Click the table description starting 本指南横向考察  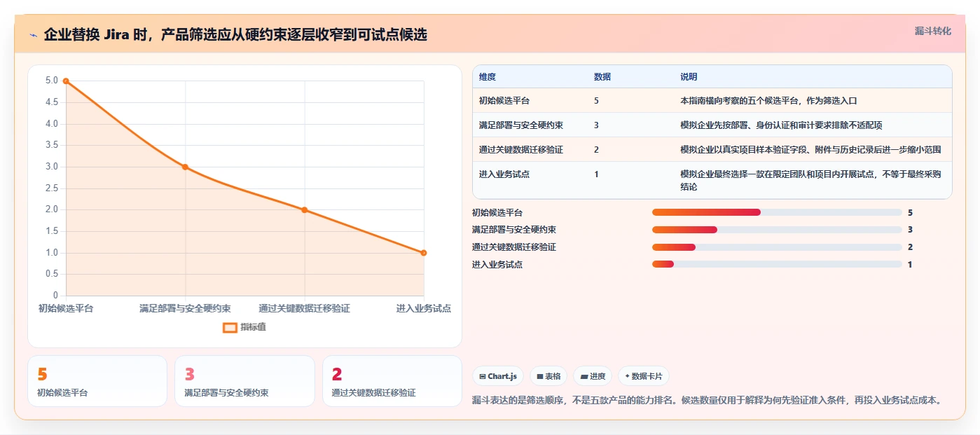768,101
